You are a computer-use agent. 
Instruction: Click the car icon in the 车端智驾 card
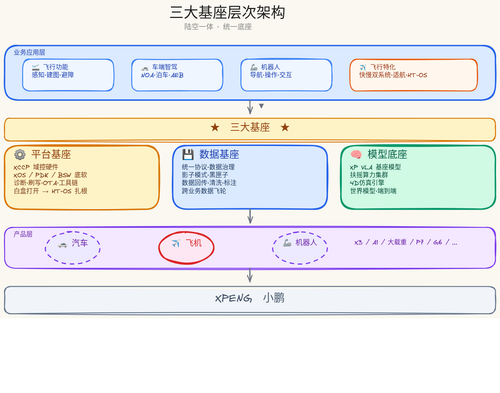[145, 68]
